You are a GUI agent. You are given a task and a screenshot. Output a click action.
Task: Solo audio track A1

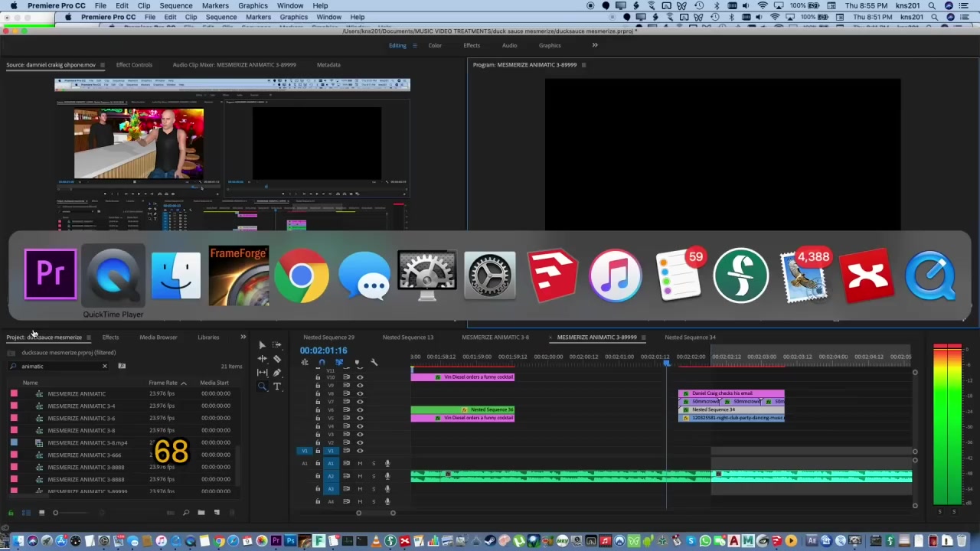(x=374, y=464)
